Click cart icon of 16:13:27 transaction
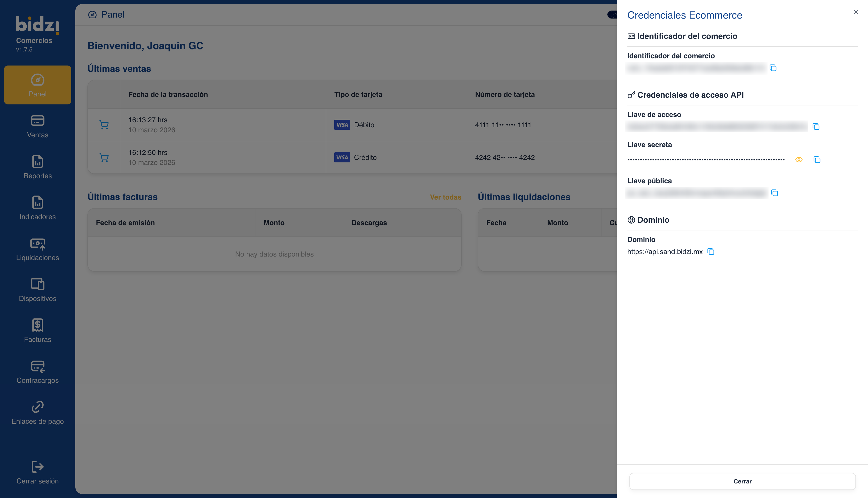 tap(104, 125)
